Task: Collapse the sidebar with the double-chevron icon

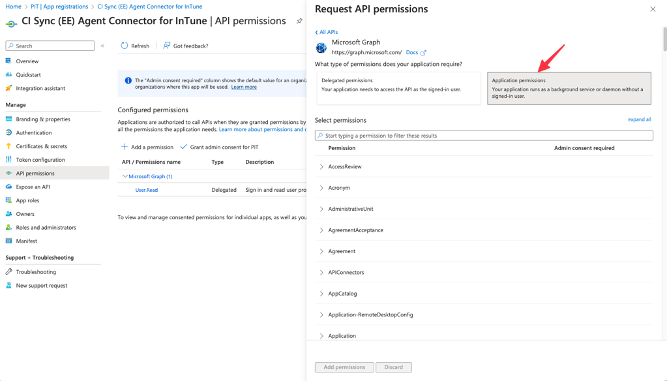Action: click(102, 46)
